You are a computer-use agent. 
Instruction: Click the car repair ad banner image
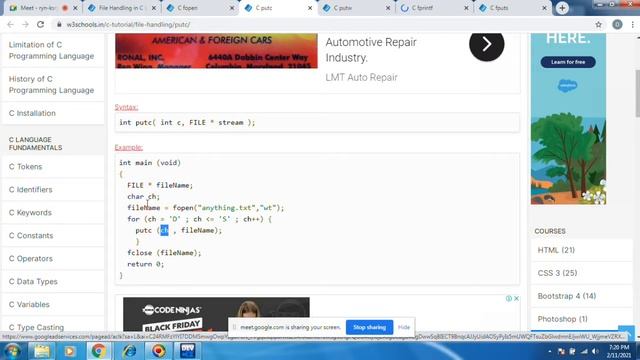click(x=216, y=51)
